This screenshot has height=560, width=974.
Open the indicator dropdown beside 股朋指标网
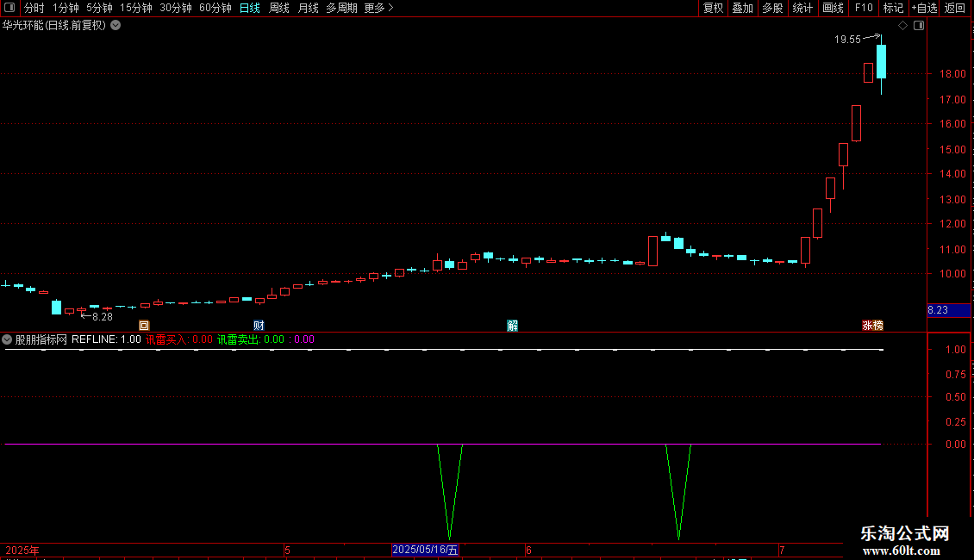pyautogui.click(x=8, y=339)
